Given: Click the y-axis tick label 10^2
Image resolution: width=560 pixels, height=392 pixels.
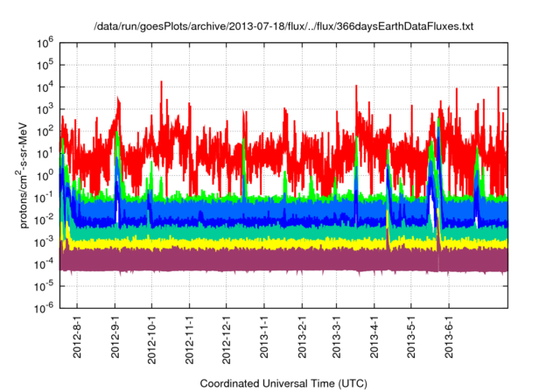Looking at the screenshot, I should tap(45, 131).
